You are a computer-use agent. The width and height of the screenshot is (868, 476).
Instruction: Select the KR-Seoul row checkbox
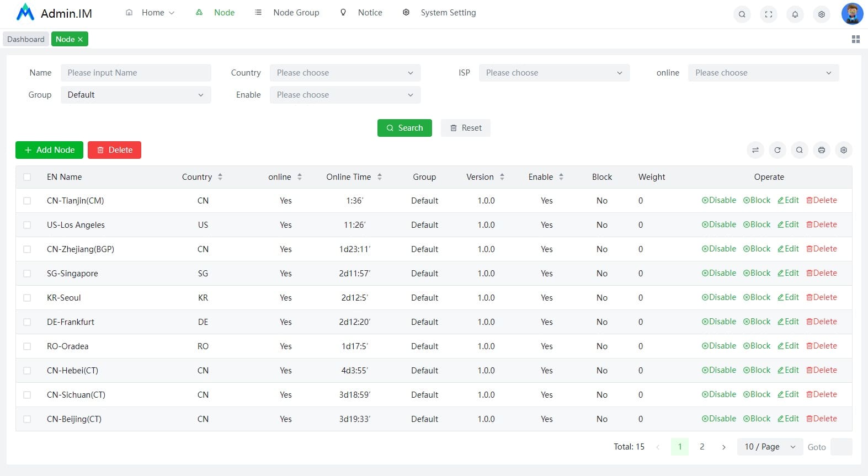27,298
